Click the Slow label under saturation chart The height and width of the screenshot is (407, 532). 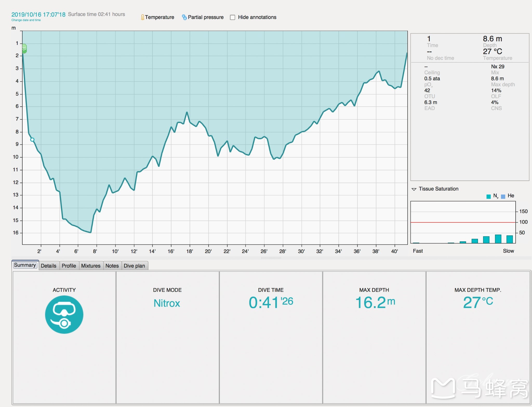508,251
